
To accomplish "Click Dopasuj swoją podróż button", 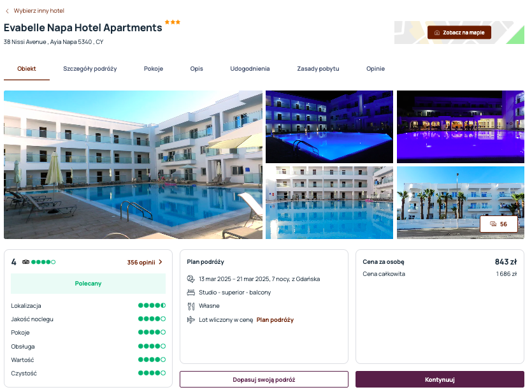I will (264, 379).
